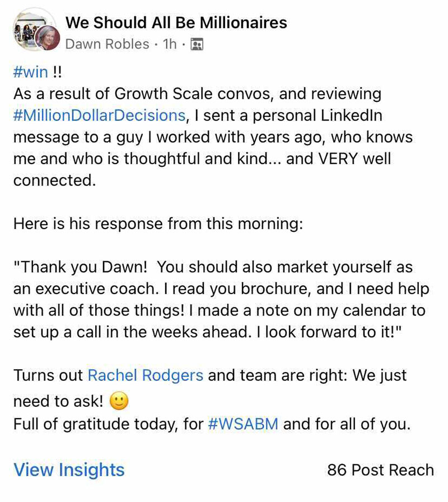This screenshot has width=448, height=502.
Task: Click the 1h post timestamp
Action: click(x=169, y=44)
